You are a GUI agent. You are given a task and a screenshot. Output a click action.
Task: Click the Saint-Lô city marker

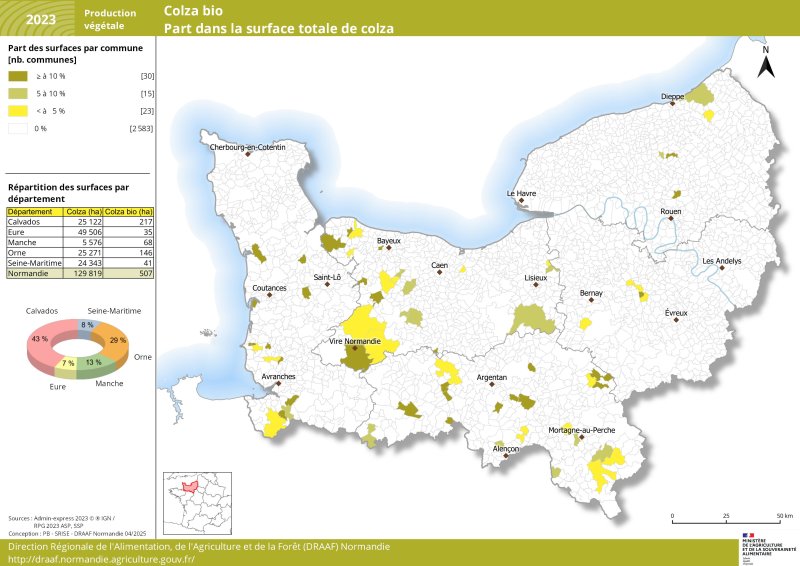pyautogui.click(x=328, y=284)
